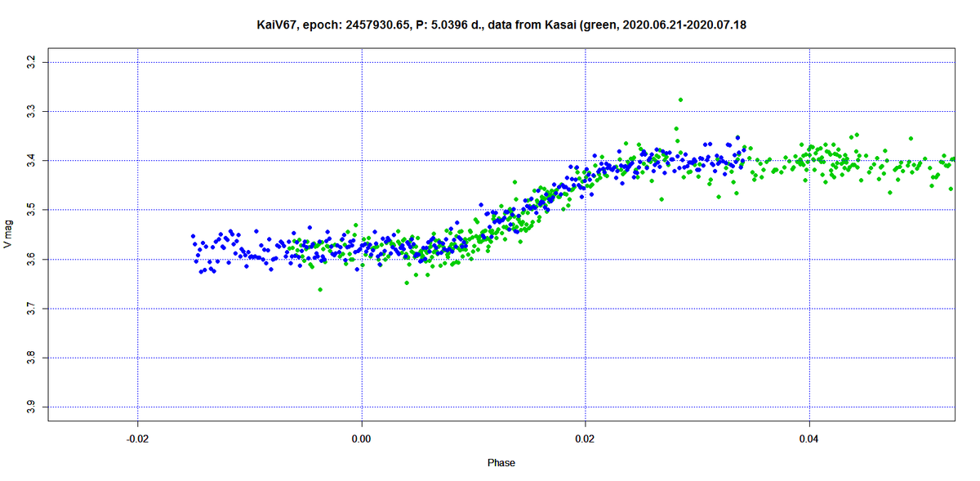Click the x-axis tick label 0.04
Viewport: 980px width, 481px height.
pos(809,439)
